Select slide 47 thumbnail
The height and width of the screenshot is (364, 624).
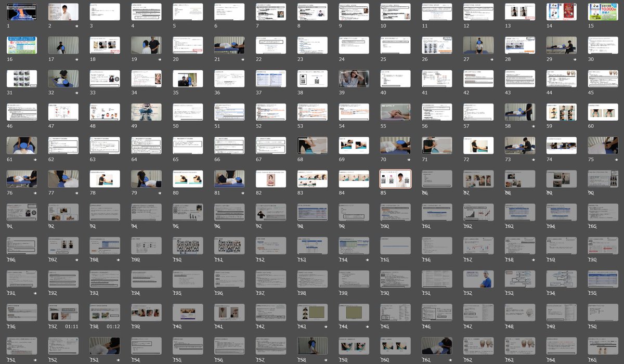pyautogui.click(x=63, y=112)
